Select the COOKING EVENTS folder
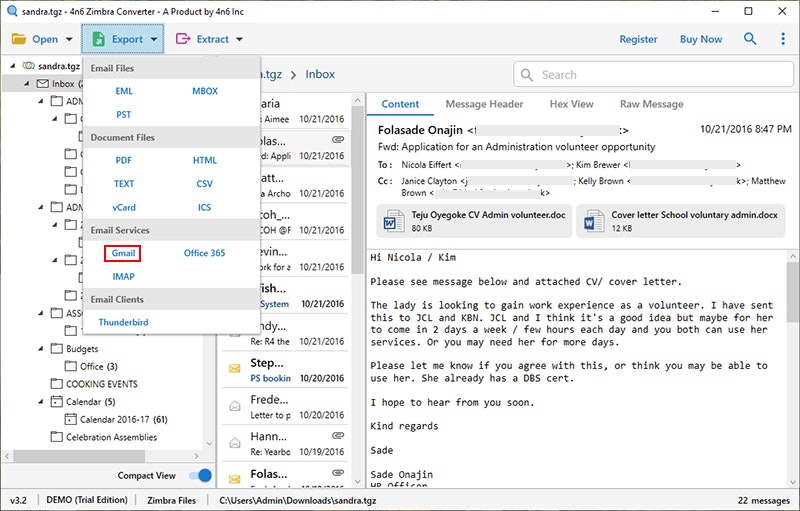Image resolution: width=800 pixels, height=511 pixels. pos(102,384)
